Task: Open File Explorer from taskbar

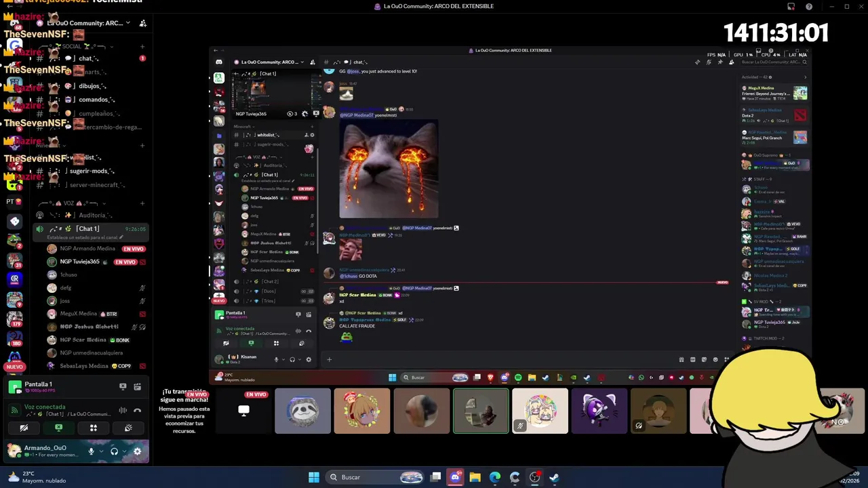Action: (x=475, y=477)
